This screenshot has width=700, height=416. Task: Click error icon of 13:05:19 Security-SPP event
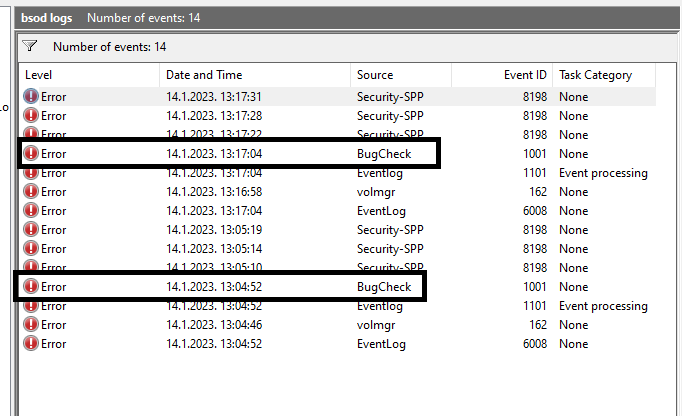pos(31,230)
